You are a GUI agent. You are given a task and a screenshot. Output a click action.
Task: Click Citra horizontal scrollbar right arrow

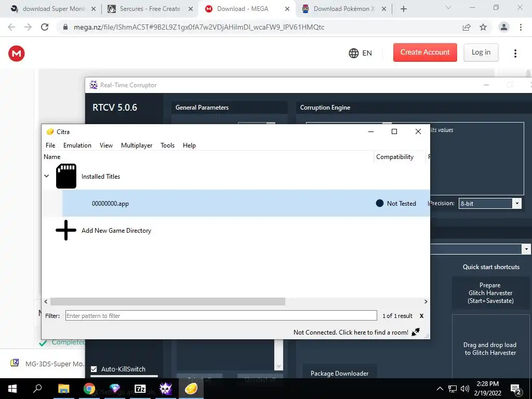pyautogui.click(x=426, y=302)
